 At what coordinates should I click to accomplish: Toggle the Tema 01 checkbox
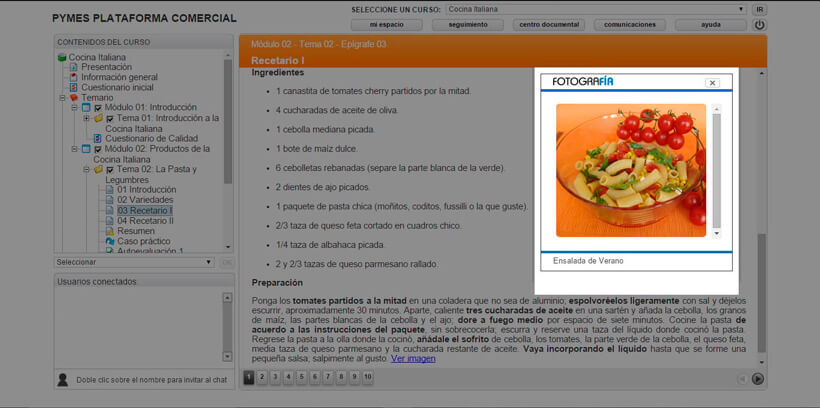pyautogui.click(x=110, y=119)
